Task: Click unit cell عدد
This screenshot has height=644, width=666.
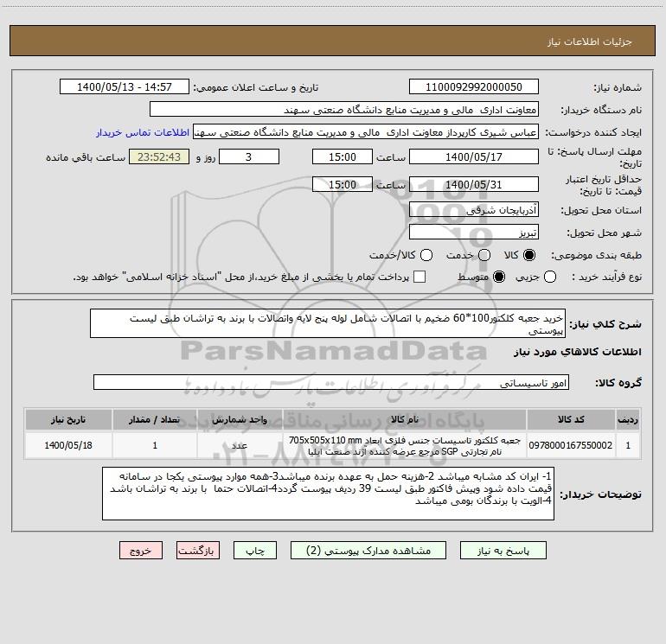Action: pyautogui.click(x=240, y=445)
